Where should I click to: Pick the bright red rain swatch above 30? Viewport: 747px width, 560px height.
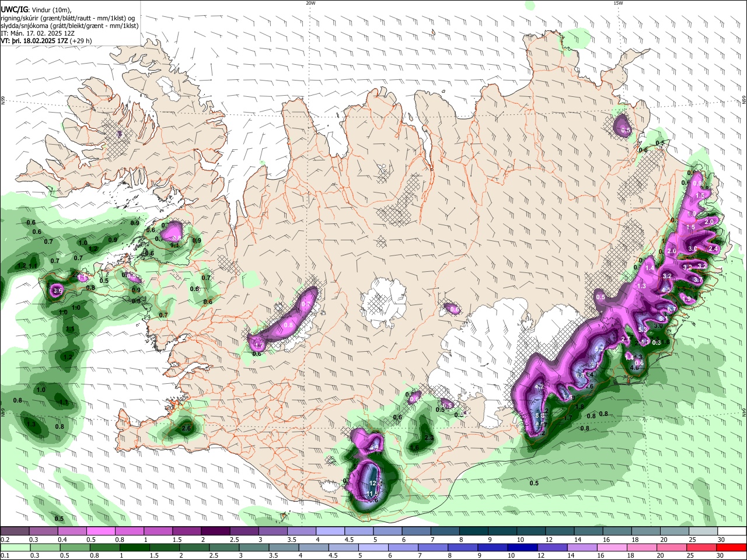pos(732,547)
